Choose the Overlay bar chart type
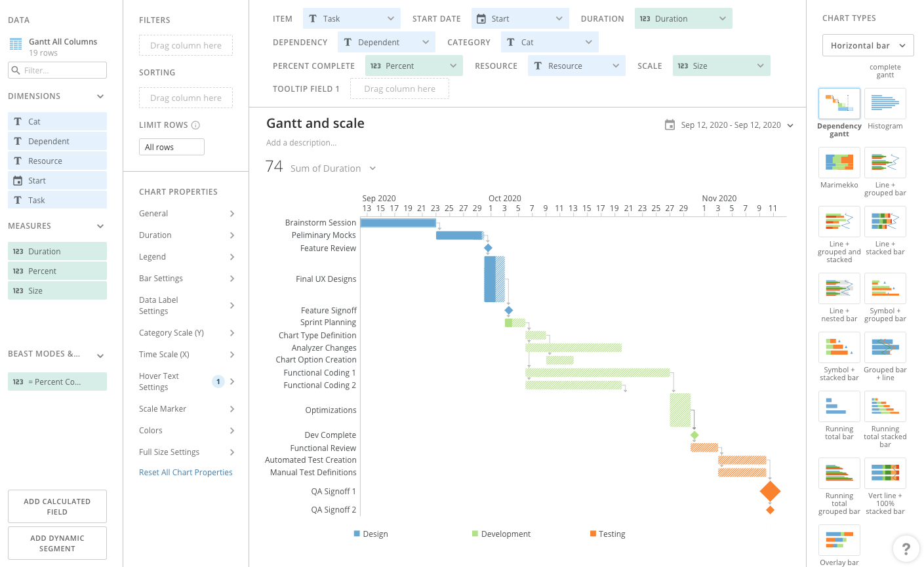This screenshot has width=924, height=567. click(839, 541)
